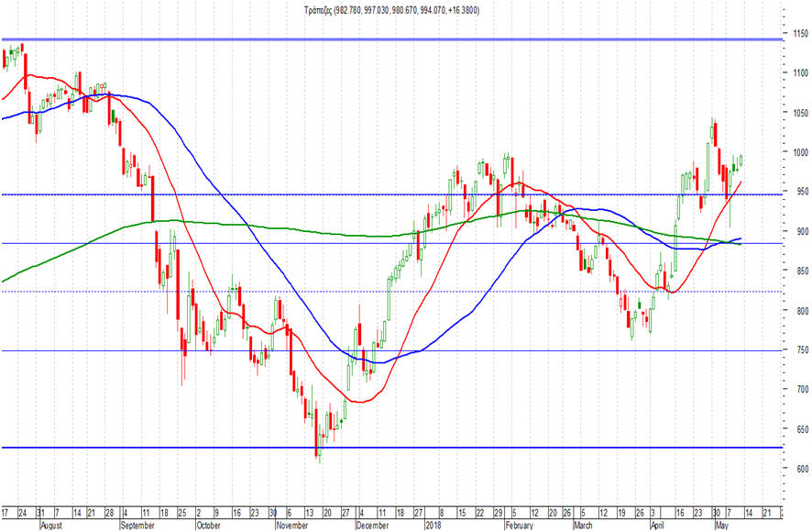The image size is (812, 532).
Task: Select the 29 date label on time axis
Action: tap(498, 513)
